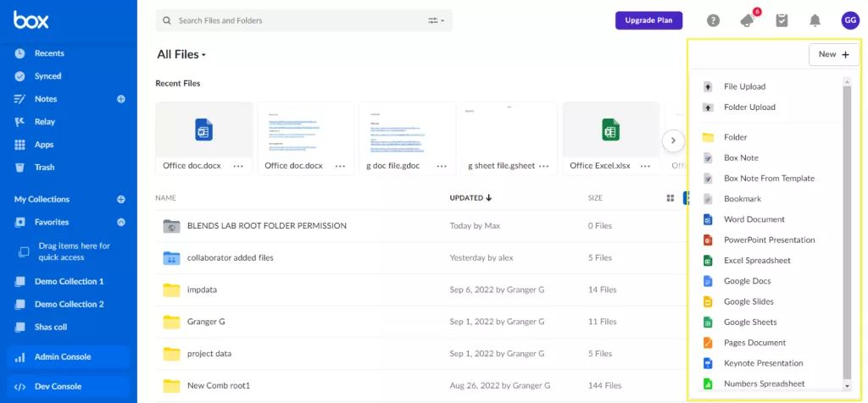Screen dimensions: 868x403
Task: Show next recent files with the arrow
Action: [673, 141]
